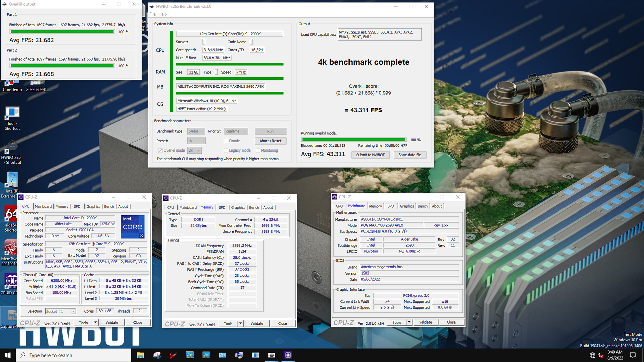Click Submit to HWBOT button
Viewport: 644px width, 362px height.
tap(370, 155)
